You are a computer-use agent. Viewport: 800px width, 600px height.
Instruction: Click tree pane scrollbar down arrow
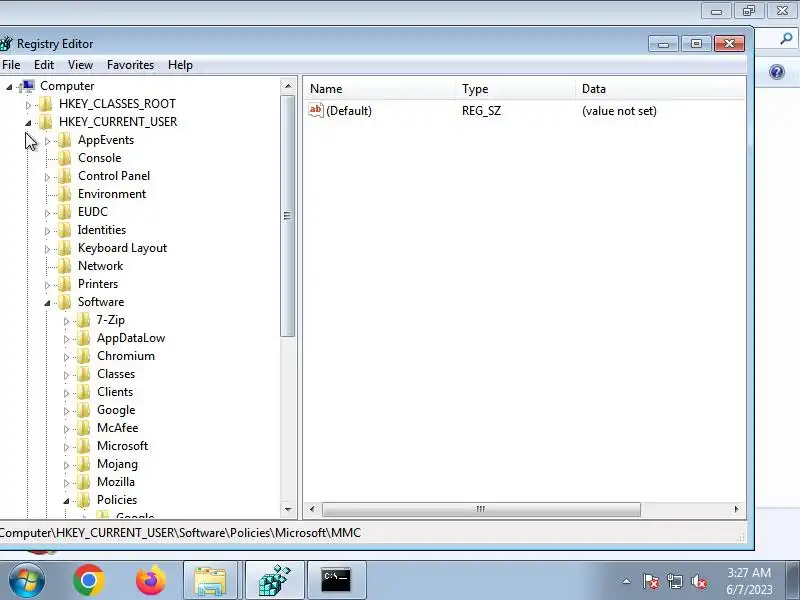coord(288,509)
